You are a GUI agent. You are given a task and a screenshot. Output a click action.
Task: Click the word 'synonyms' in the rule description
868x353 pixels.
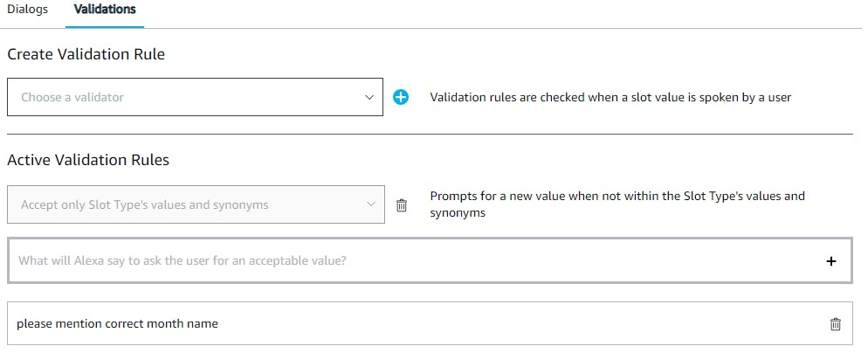pyautogui.click(x=458, y=213)
